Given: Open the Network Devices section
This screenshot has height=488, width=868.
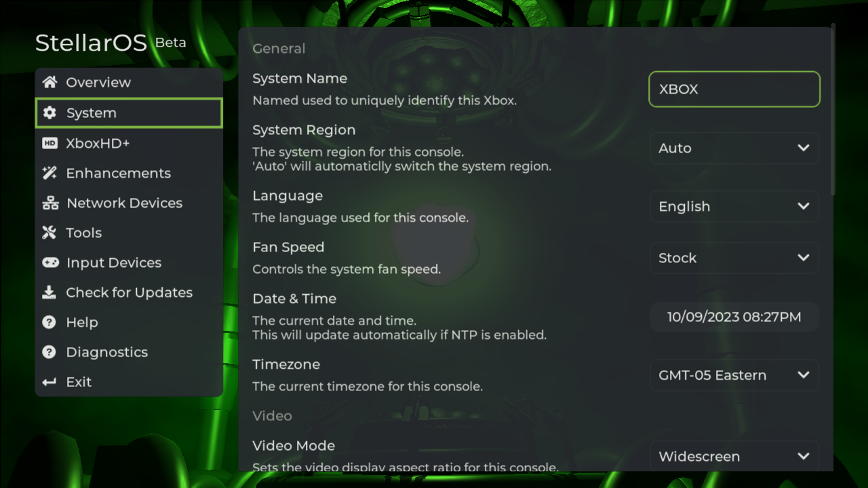Looking at the screenshot, I should click(x=129, y=203).
